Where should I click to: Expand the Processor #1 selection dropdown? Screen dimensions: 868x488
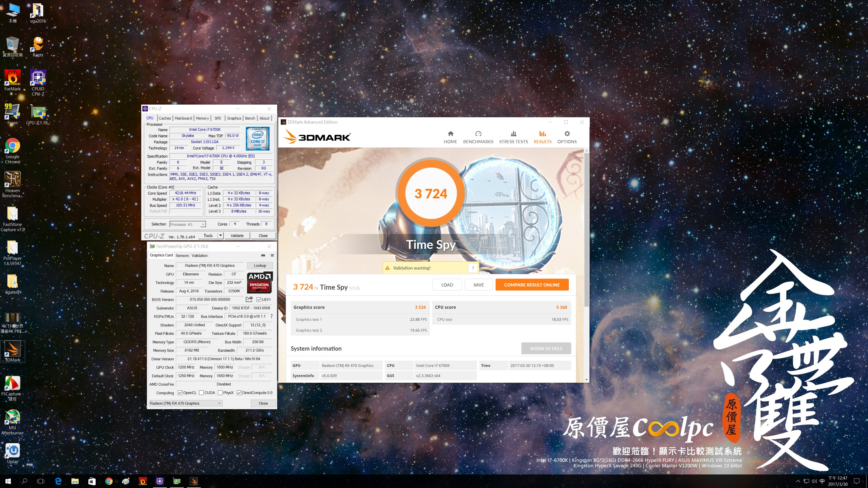tap(203, 224)
